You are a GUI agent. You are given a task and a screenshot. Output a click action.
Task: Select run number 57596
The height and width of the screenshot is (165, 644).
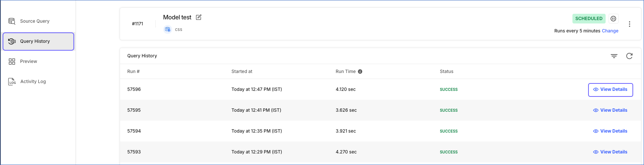[x=134, y=89]
